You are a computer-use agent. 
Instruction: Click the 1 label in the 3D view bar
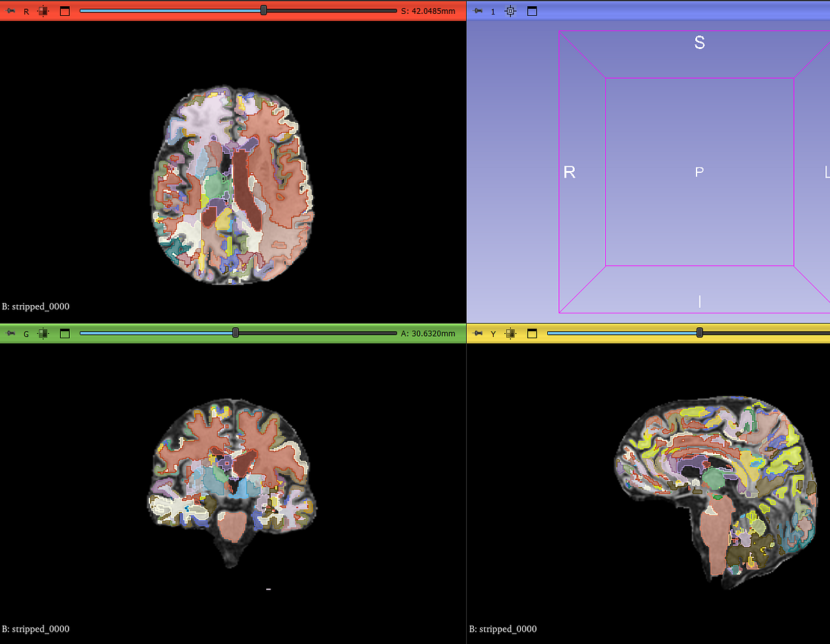point(493,11)
